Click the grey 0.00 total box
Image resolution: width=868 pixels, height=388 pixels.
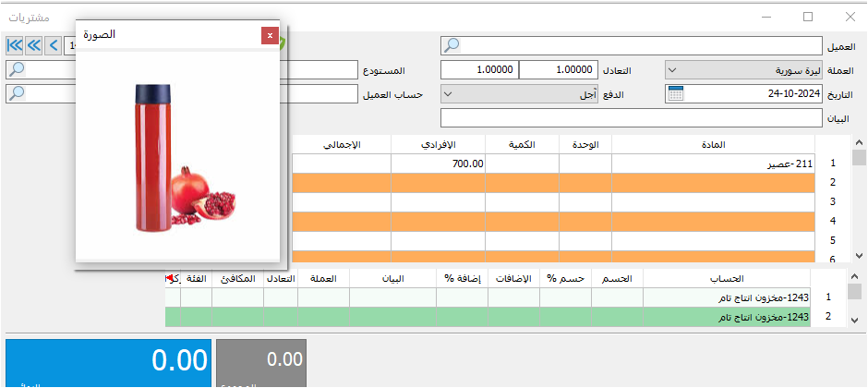[260, 363]
